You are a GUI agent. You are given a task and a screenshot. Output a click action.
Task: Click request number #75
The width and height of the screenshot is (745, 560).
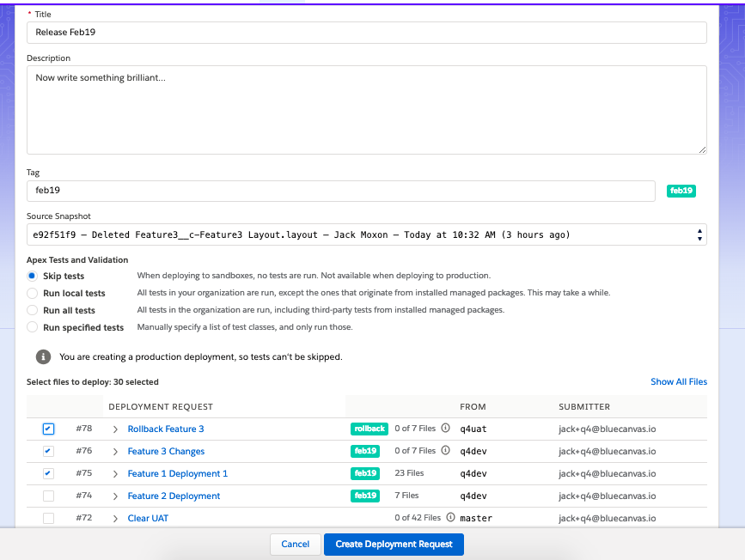pyautogui.click(x=84, y=473)
